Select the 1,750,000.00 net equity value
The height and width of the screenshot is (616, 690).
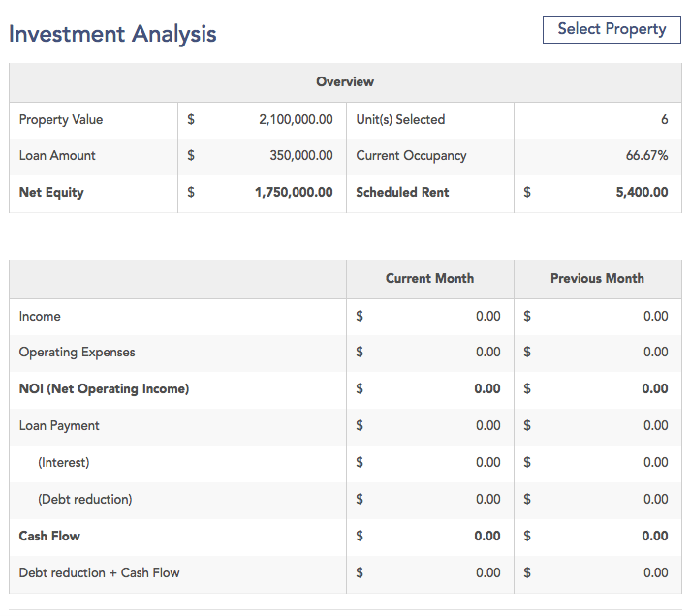294,193
